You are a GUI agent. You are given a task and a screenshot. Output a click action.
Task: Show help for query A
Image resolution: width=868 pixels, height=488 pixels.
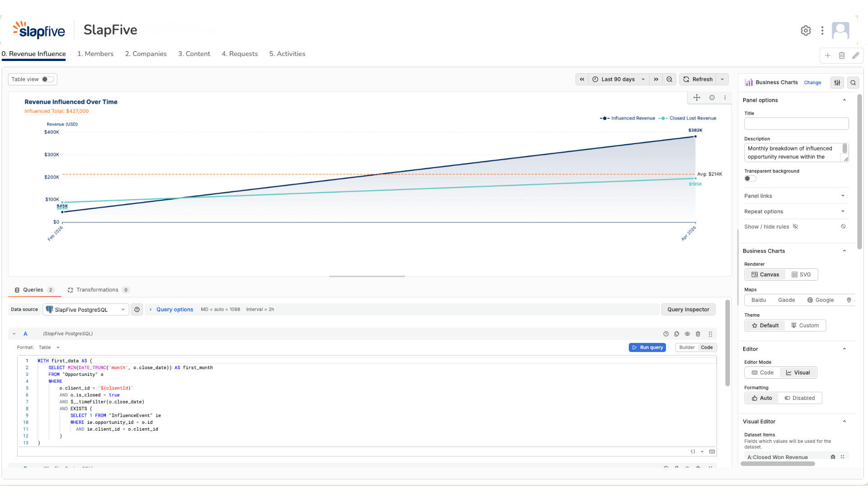[x=666, y=334]
